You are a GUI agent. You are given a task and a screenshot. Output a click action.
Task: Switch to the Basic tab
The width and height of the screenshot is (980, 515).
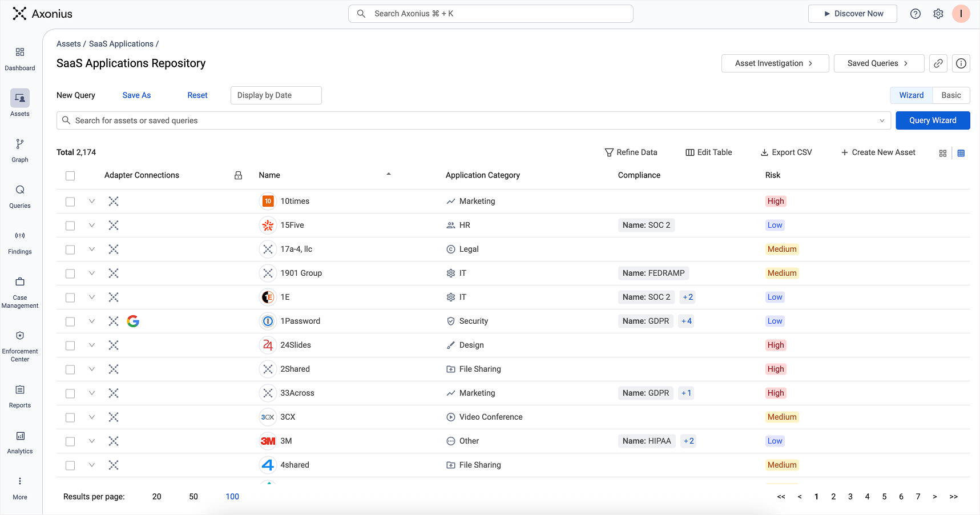[x=951, y=95]
